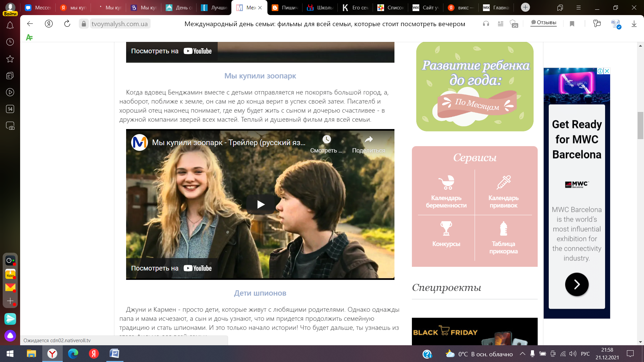
Task: Log in with Войти button
Action: pos(10,14)
